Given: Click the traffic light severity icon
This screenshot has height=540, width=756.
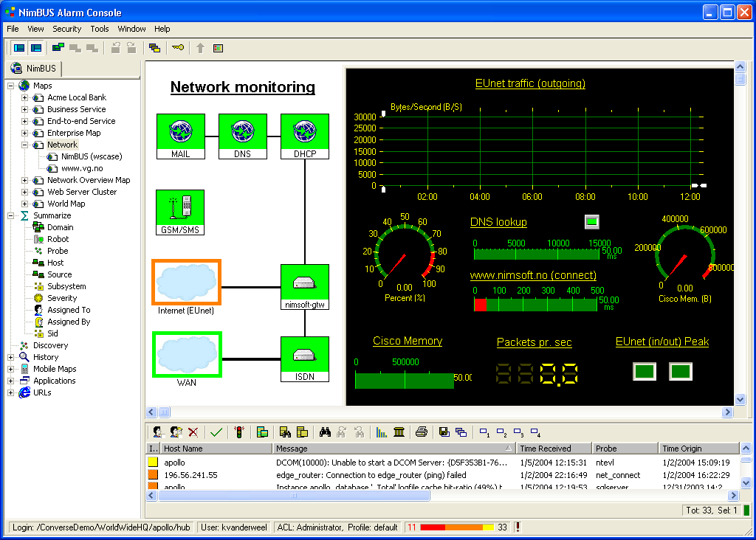Looking at the screenshot, I should pyautogui.click(x=239, y=432).
